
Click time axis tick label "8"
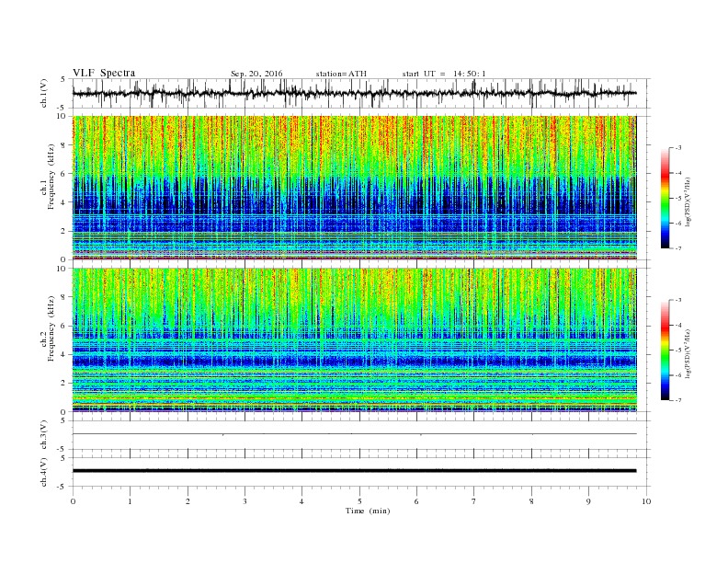(531, 501)
